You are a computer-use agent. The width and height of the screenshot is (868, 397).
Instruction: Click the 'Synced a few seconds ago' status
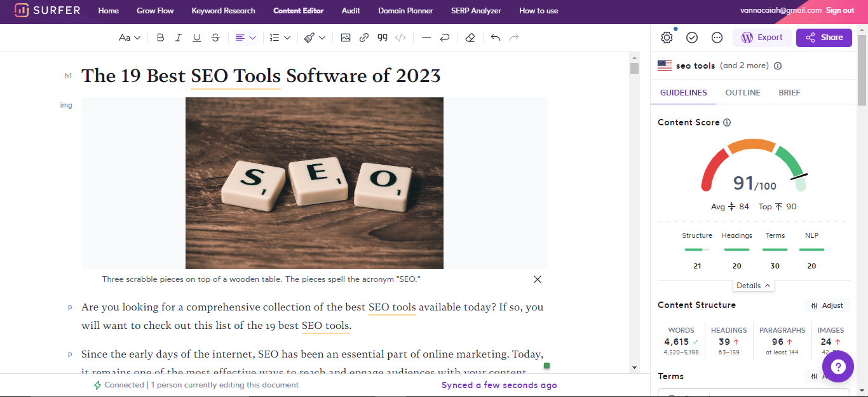tap(499, 385)
